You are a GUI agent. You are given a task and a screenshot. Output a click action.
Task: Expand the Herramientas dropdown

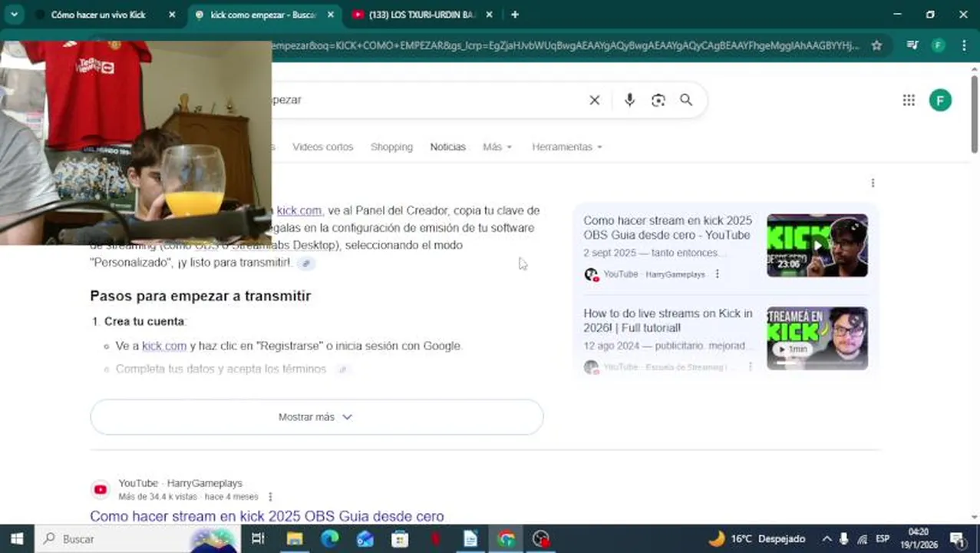click(x=567, y=147)
